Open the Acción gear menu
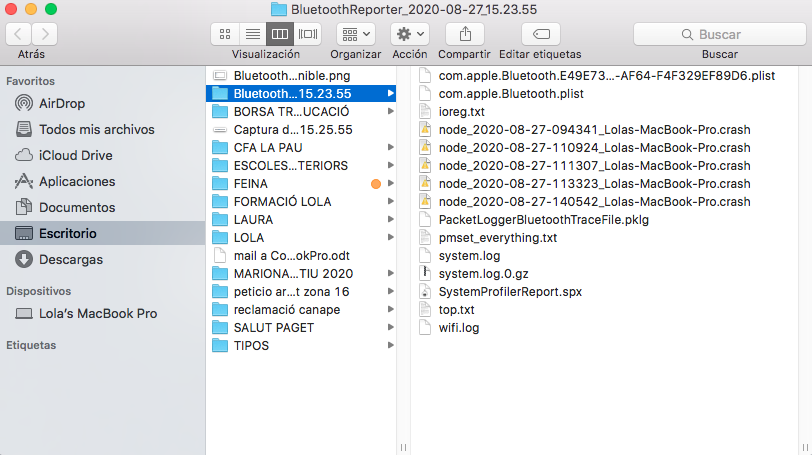The width and height of the screenshot is (812, 455). pos(410,34)
